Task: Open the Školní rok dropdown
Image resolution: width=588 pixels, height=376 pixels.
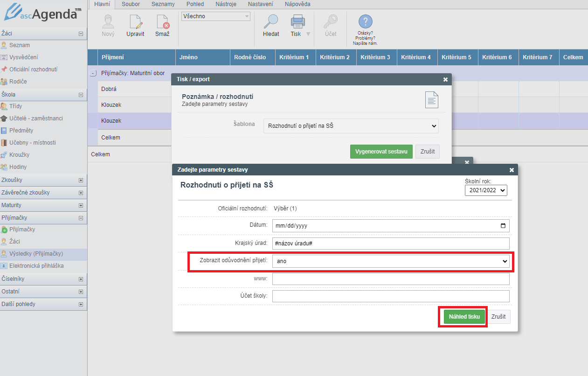Action: point(485,190)
